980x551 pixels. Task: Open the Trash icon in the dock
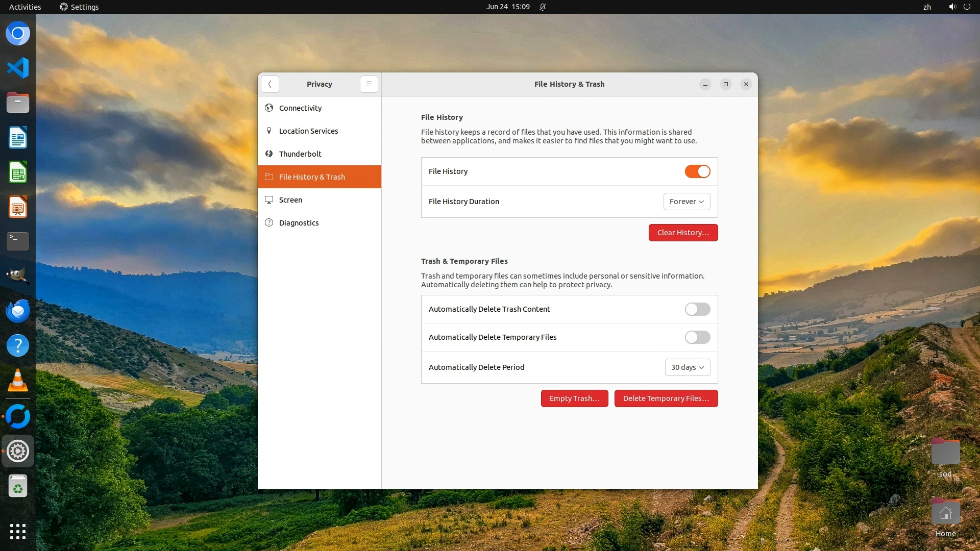18,486
